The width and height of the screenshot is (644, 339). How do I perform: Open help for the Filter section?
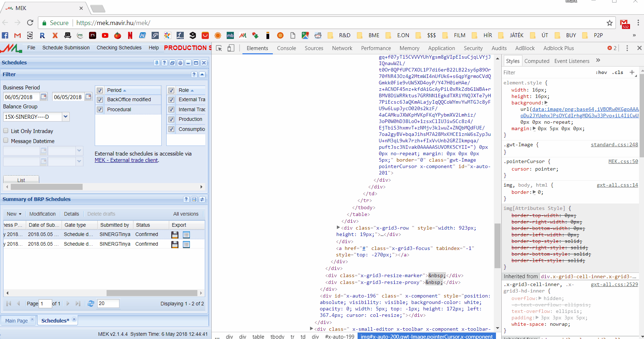(x=194, y=74)
